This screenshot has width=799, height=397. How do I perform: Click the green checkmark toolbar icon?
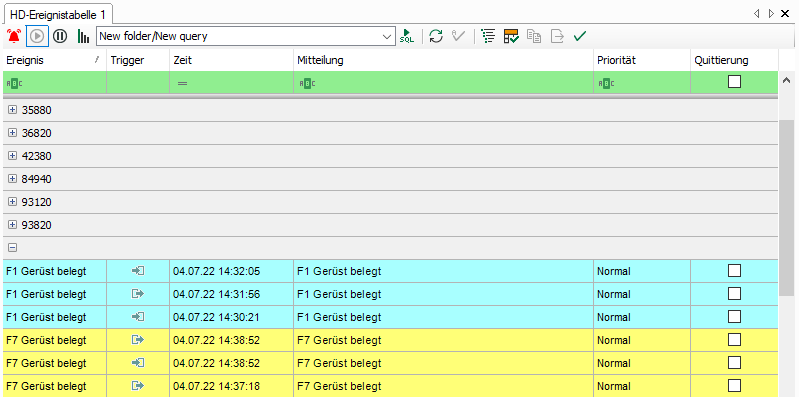[580, 36]
